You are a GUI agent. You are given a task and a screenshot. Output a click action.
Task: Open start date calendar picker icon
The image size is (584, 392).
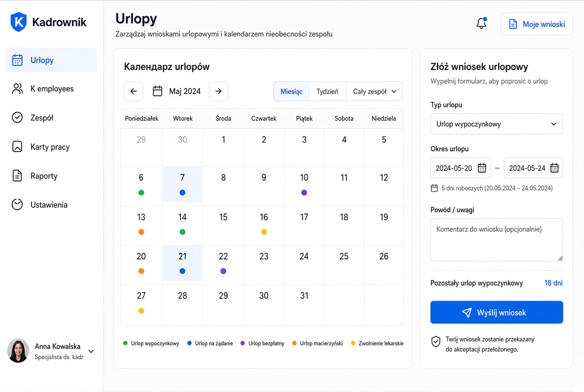point(482,168)
